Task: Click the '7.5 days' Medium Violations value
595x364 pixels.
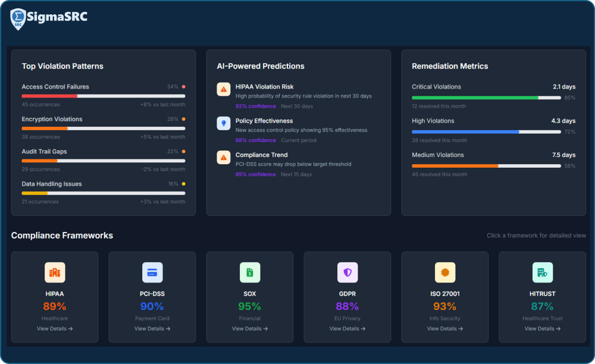Action: click(x=563, y=155)
